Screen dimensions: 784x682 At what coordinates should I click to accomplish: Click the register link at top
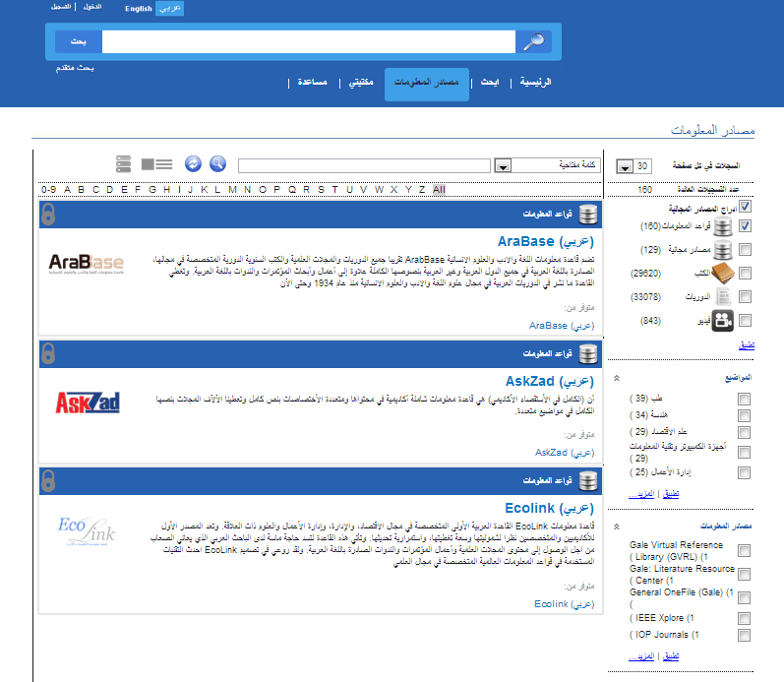pyautogui.click(x=61, y=7)
